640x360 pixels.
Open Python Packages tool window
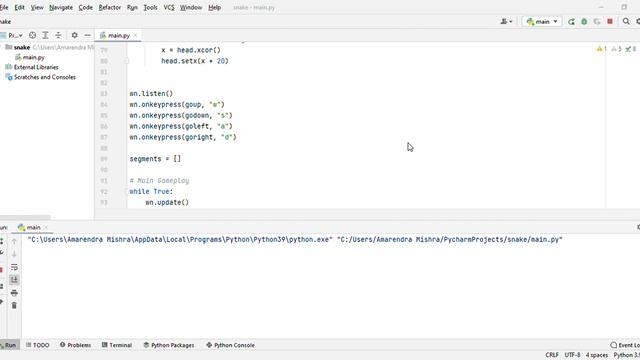pos(169,345)
